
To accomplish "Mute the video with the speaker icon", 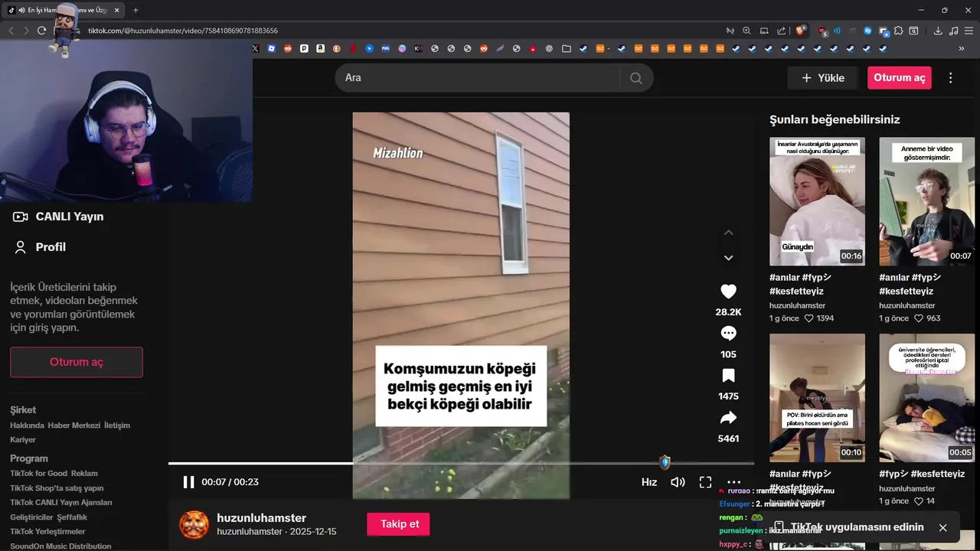I will click(678, 482).
